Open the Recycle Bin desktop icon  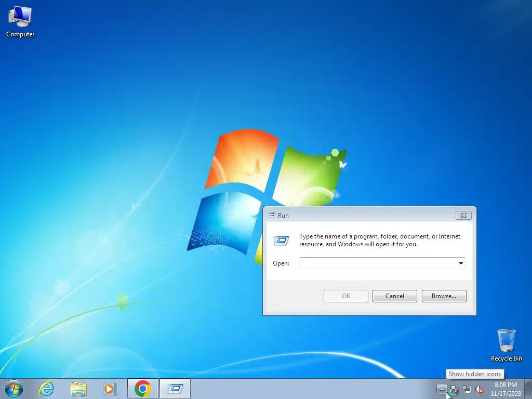(506, 345)
